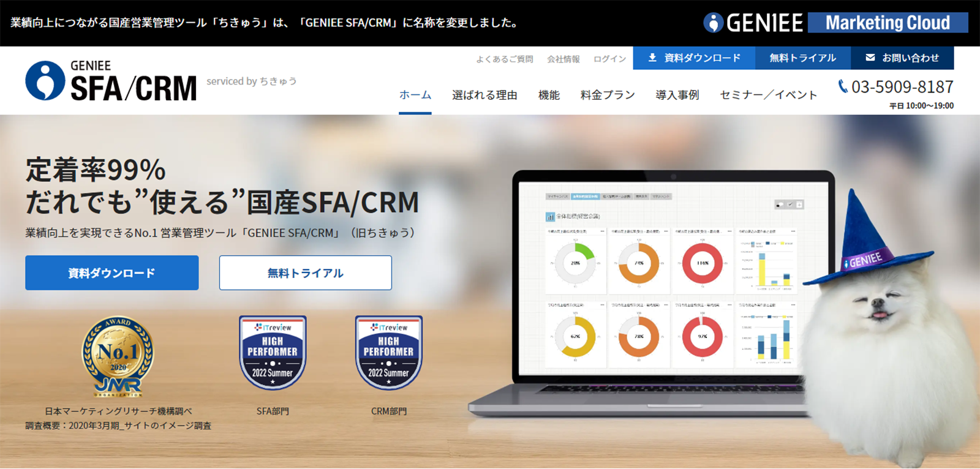Click the ITreview High Performer SFA部門 badge
Image resolution: width=980 pixels, height=469 pixels.
tap(273, 353)
